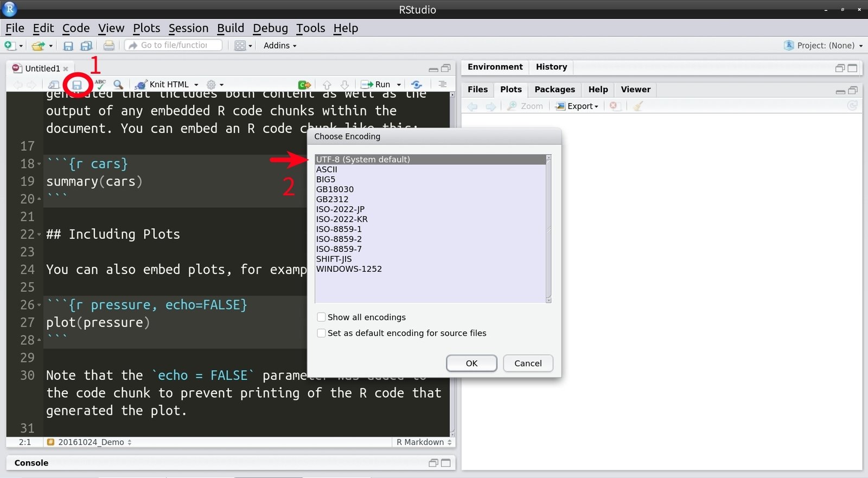This screenshot has height=478, width=868.
Task: Collapse the Including Plots section fold at line 22
Action: [x=39, y=234]
